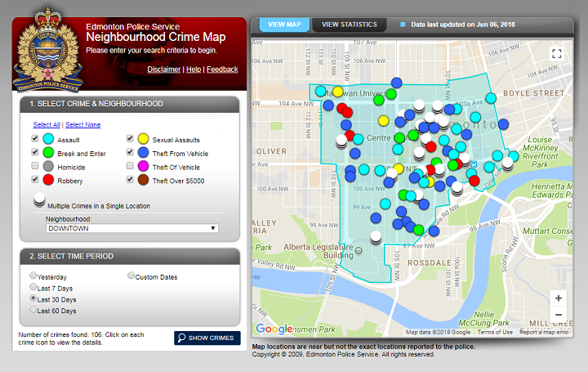Screen dimensions: 588x372
Task: Click Report a map error link
Action: coord(544,332)
